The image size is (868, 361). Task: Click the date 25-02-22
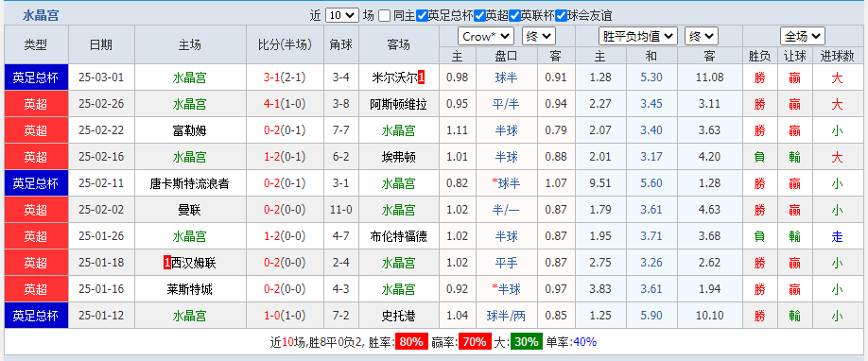tap(101, 130)
